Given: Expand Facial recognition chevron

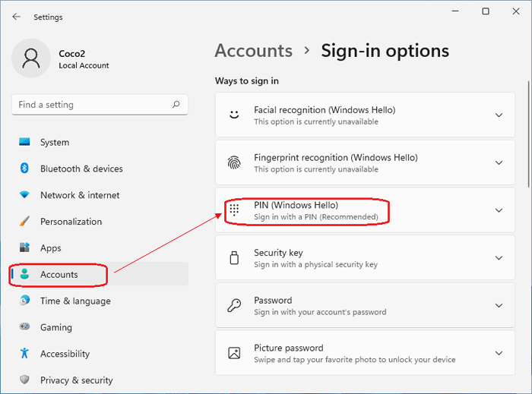Looking at the screenshot, I should coord(499,115).
